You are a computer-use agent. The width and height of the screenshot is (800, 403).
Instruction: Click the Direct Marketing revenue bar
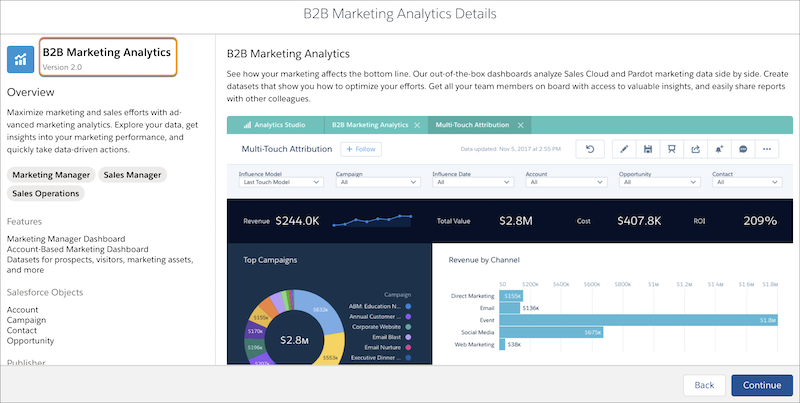point(511,296)
